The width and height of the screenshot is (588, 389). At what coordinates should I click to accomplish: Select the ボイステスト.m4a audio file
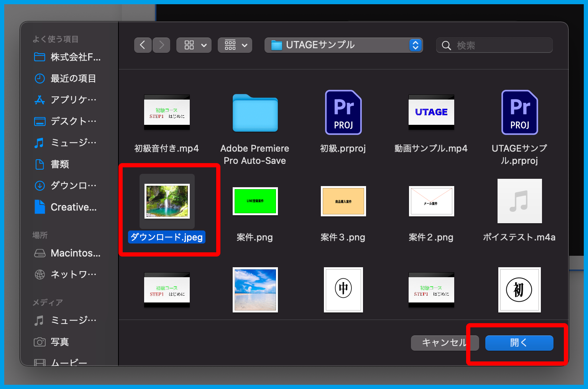[x=519, y=201]
